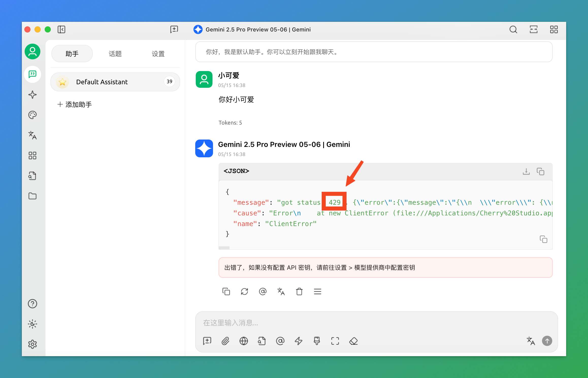Clear messages with the eraser icon
This screenshot has width=588, height=378.
[353, 341]
